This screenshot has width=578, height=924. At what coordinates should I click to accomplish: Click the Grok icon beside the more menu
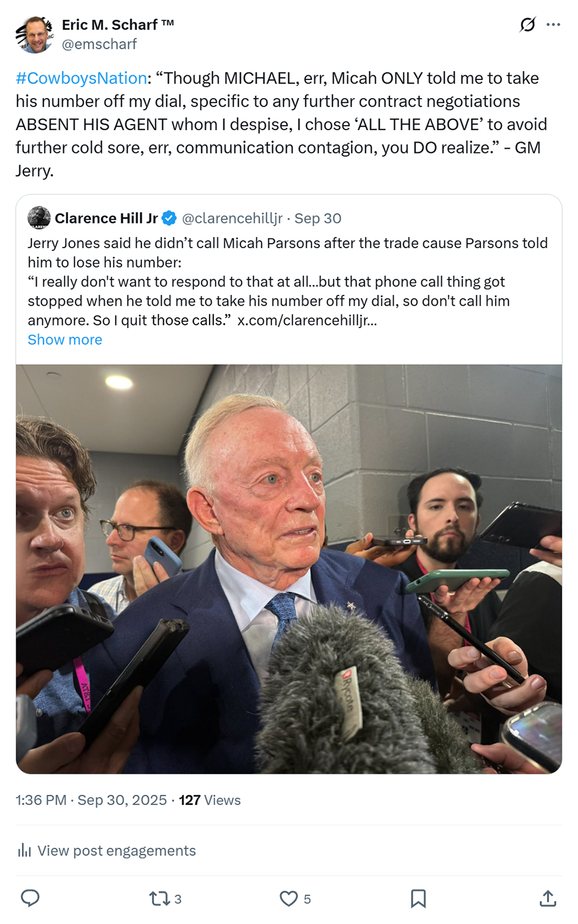click(x=527, y=25)
